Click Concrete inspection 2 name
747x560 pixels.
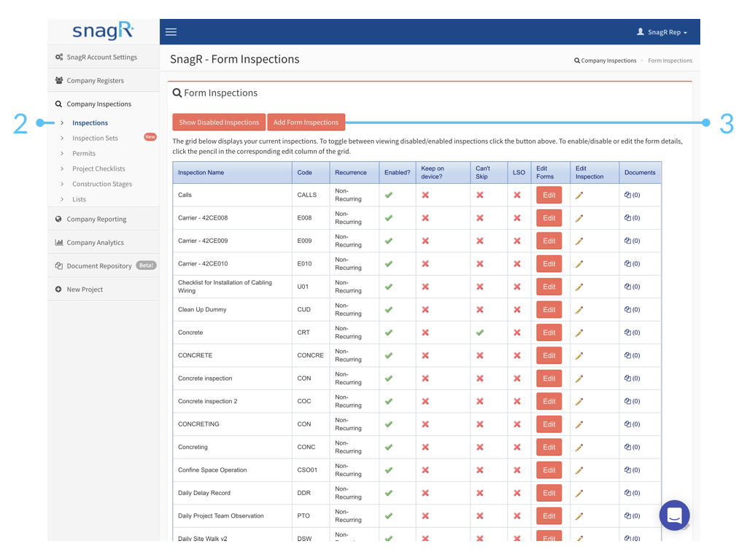tap(207, 401)
